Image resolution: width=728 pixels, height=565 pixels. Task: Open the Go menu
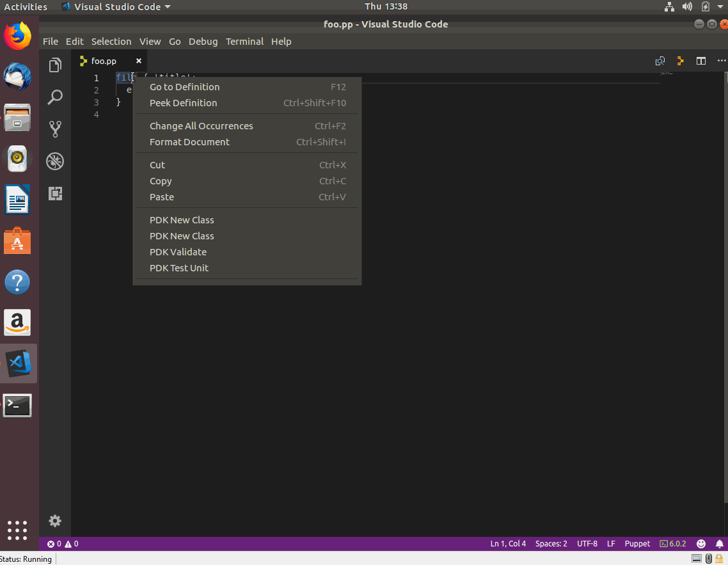click(x=175, y=42)
